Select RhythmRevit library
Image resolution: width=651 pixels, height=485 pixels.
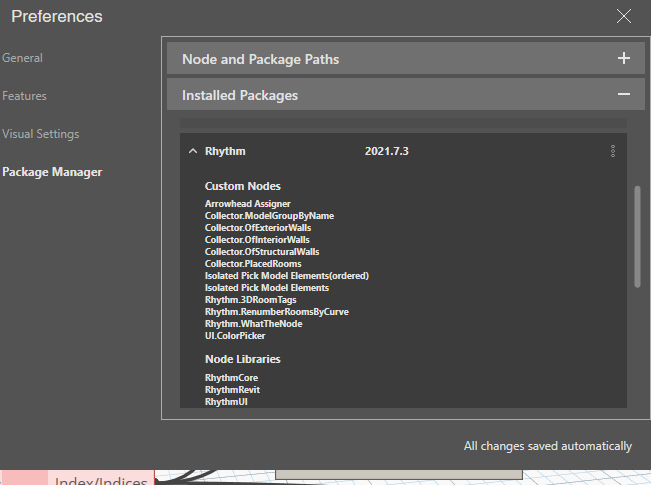click(x=232, y=390)
